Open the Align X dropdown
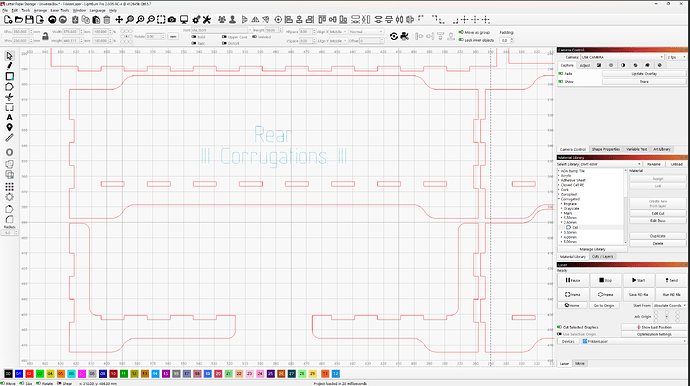The width and height of the screenshot is (690, 386). tap(338, 32)
